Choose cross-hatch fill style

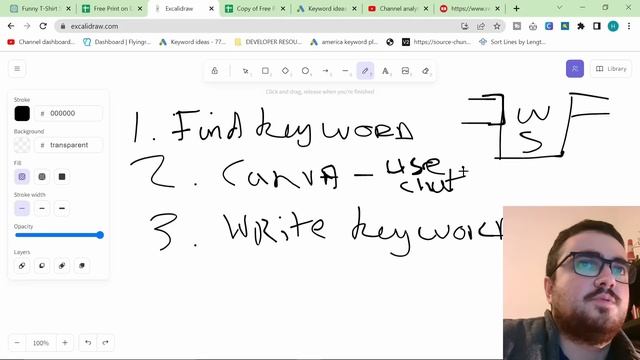(x=42, y=177)
